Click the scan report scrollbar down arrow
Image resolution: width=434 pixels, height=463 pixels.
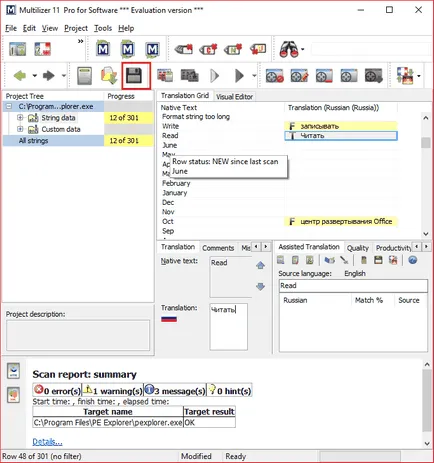click(427, 443)
